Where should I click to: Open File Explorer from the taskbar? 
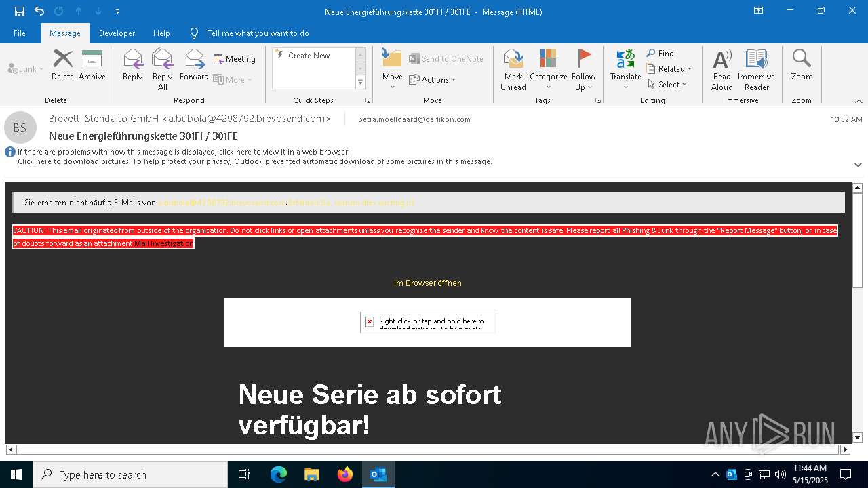312,474
